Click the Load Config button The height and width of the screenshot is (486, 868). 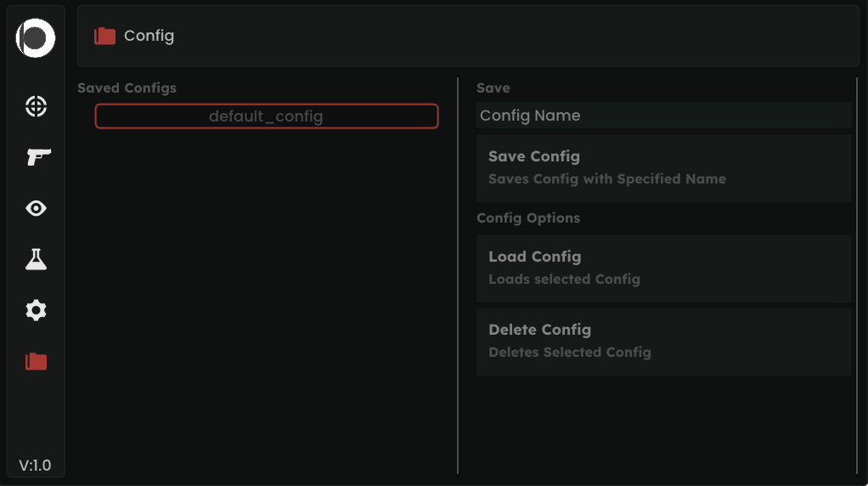tap(663, 268)
